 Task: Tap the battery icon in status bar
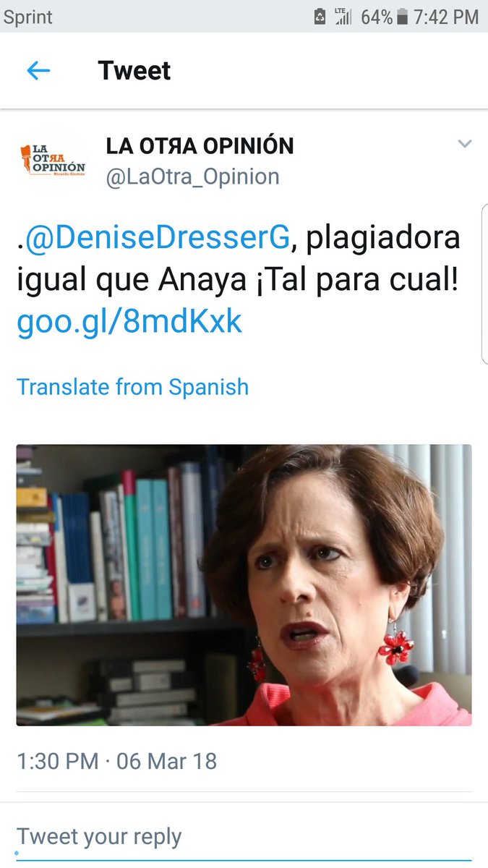point(403,17)
